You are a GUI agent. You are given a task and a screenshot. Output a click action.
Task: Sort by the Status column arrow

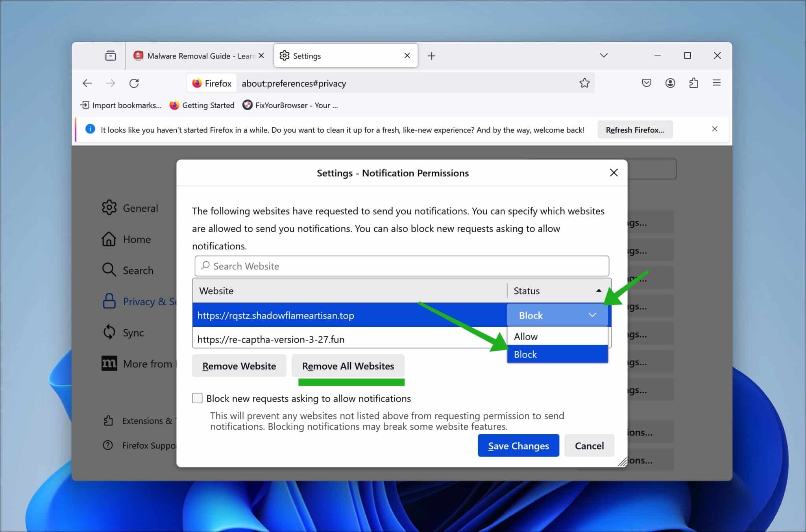[x=599, y=291]
